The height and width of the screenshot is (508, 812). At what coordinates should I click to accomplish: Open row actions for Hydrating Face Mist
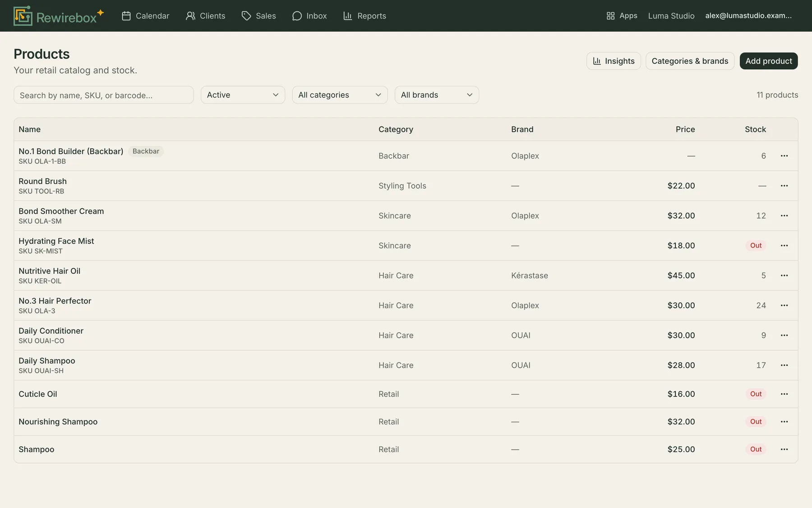click(784, 246)
